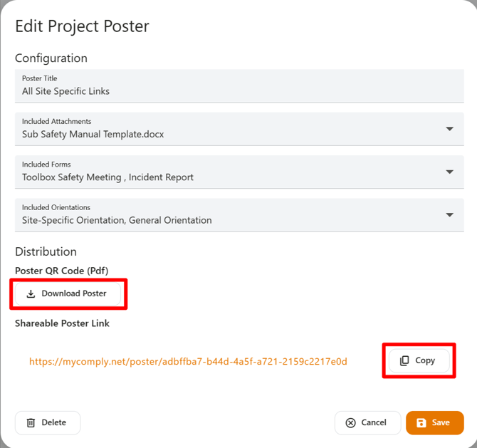The width and height of the screenshot is (477, 448).
Task: Click the Shareable Poster Link label
Action: pyautogui.click(x=62, y=323)
